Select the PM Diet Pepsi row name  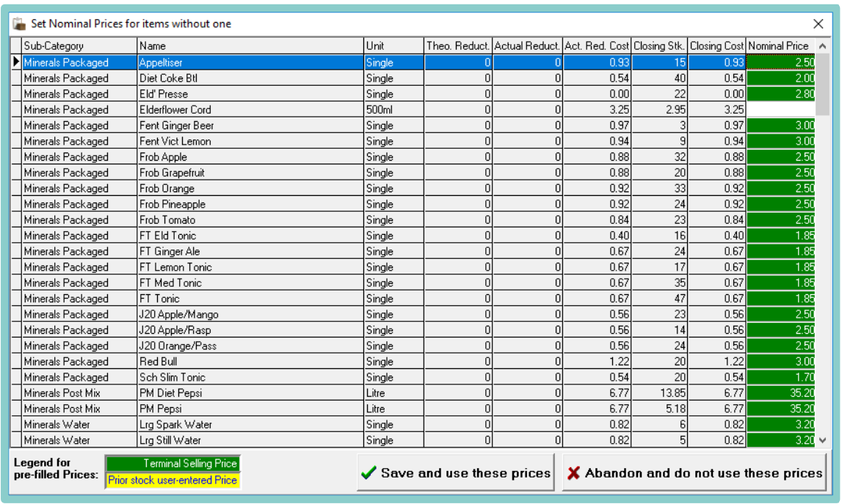tap(250, 393)
